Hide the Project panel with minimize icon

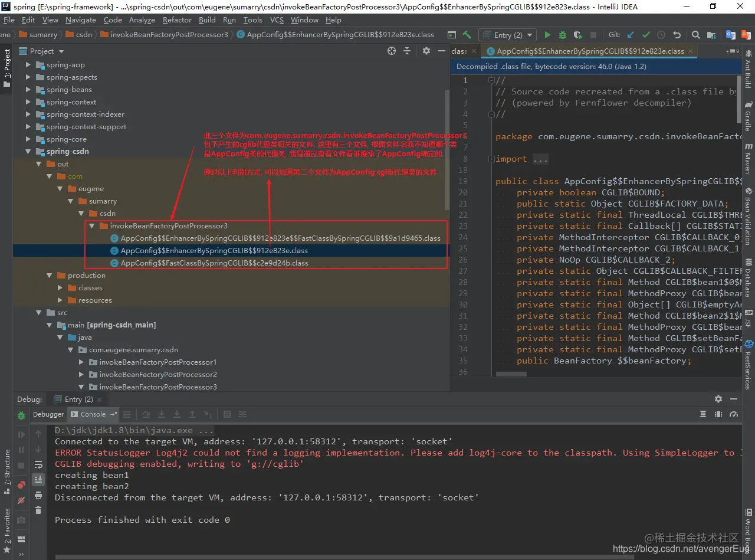pos(442,51)
